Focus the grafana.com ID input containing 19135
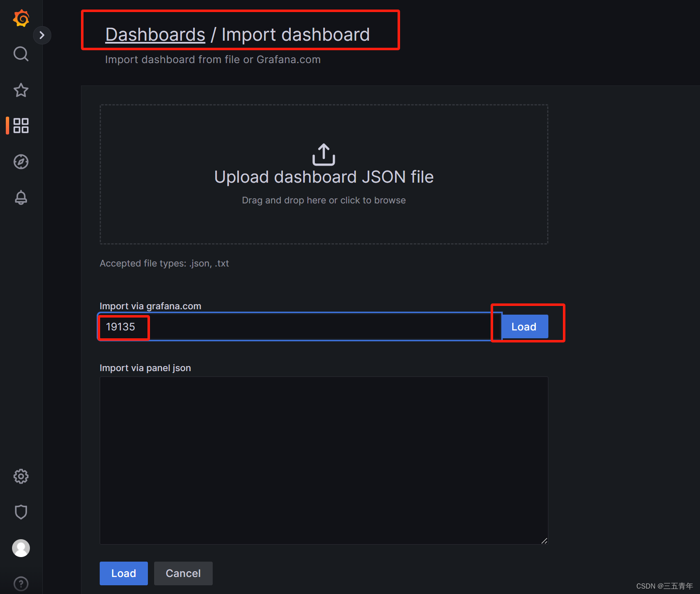Screen dimensions: 700x594 300,327
